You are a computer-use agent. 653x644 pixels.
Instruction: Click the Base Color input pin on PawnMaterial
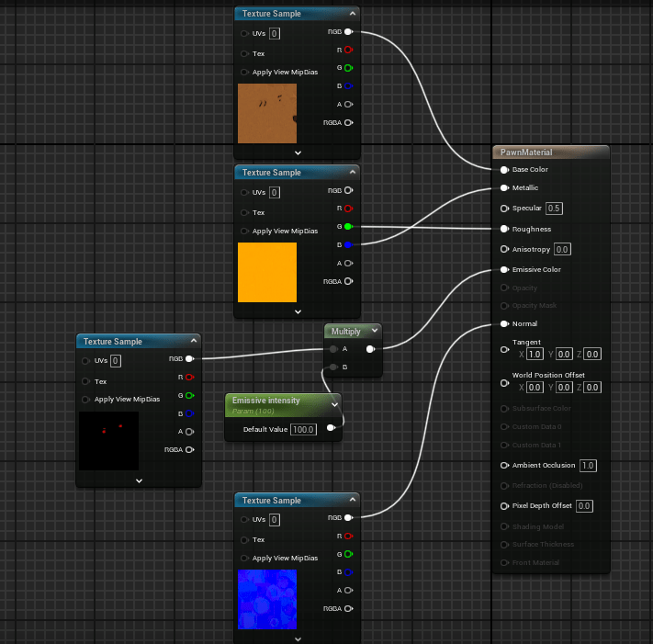tap(504, 170)
